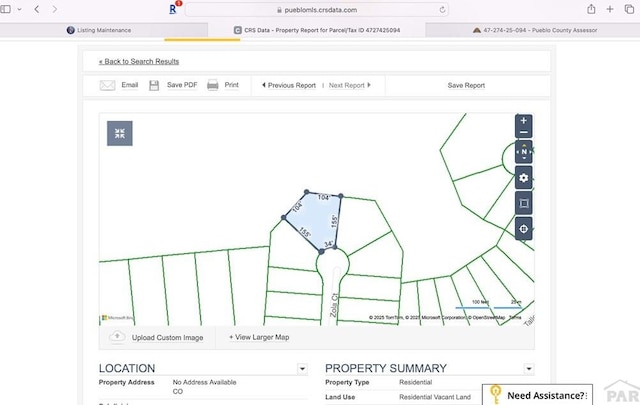
Task: Click the Residential Vacant Land value
Action: (x=435, y=397)
